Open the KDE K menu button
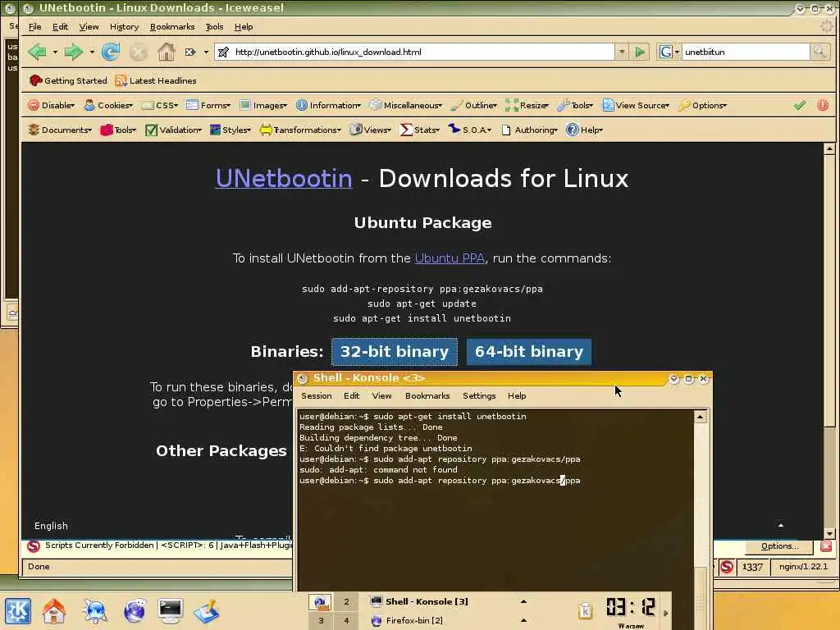 click(18, 611)
